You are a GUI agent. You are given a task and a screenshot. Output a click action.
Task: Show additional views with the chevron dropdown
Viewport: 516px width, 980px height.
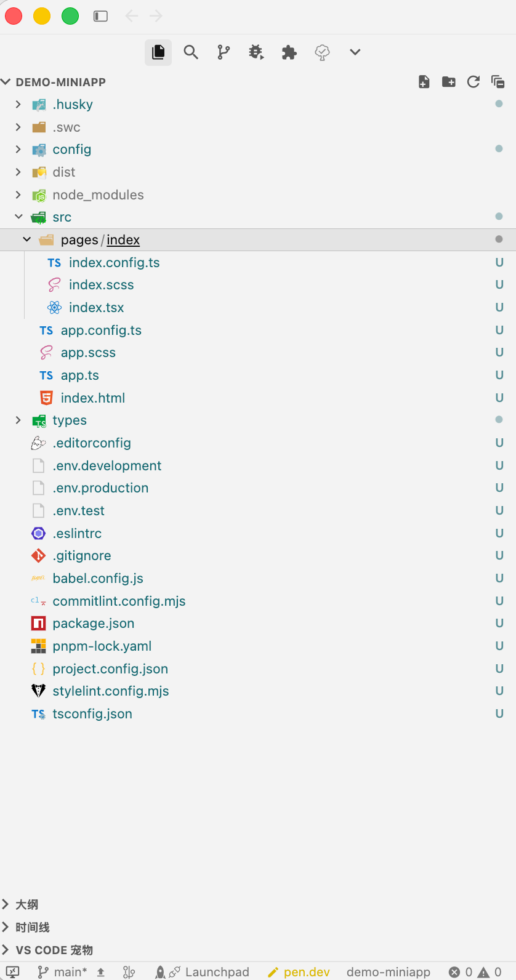[x=355, y=52]
